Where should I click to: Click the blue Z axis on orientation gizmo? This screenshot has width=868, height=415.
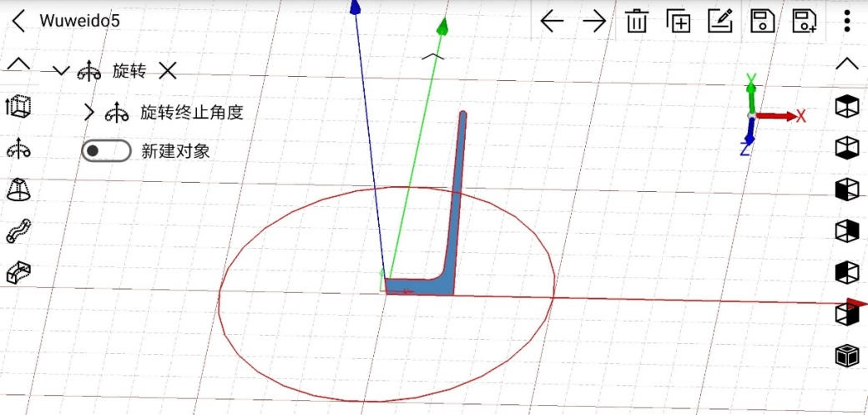[747, 137]
